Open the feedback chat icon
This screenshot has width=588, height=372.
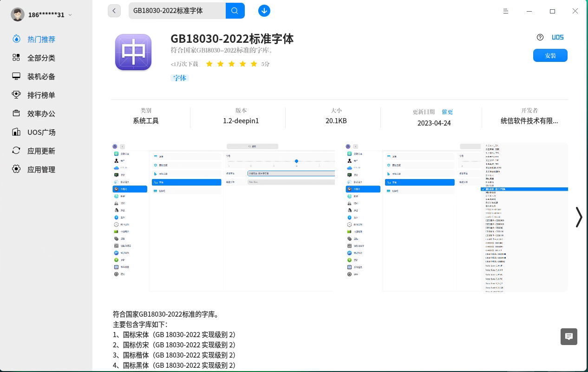coord(569,337)
